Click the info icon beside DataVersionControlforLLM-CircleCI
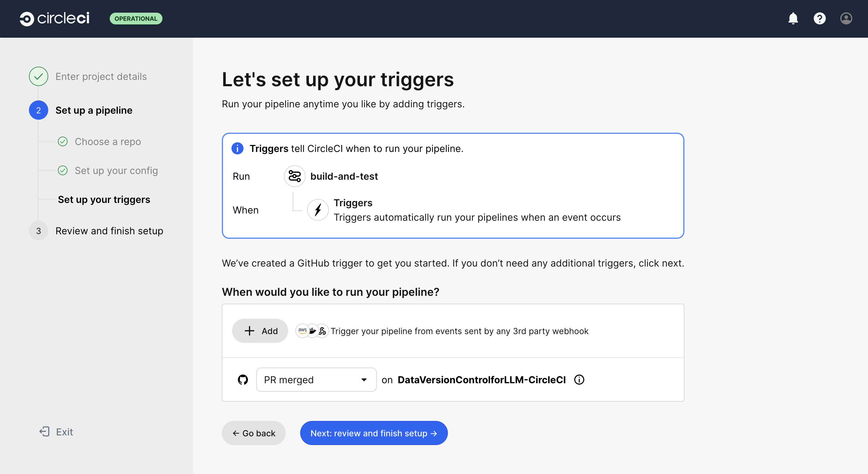The width and height of the screenshot is (868, 474). click(x=579, y=380)
